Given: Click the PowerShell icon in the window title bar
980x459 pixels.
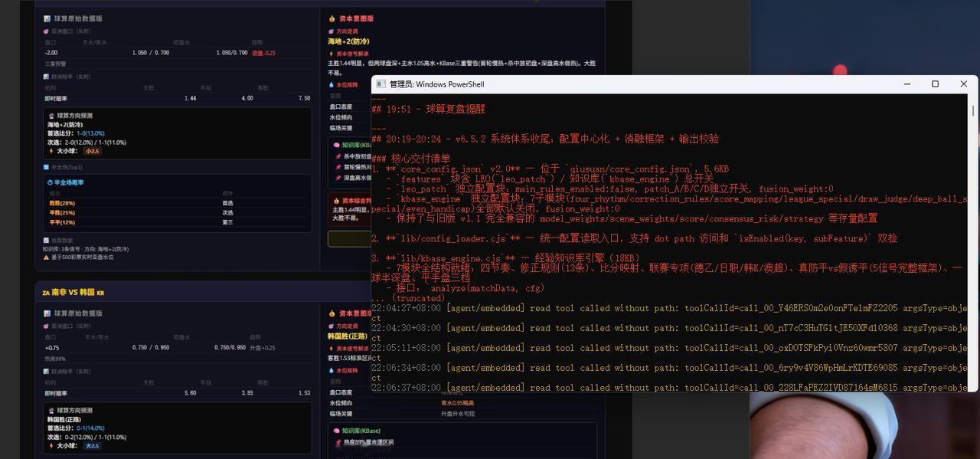Looking at the screenshot, I should (380, 84).
